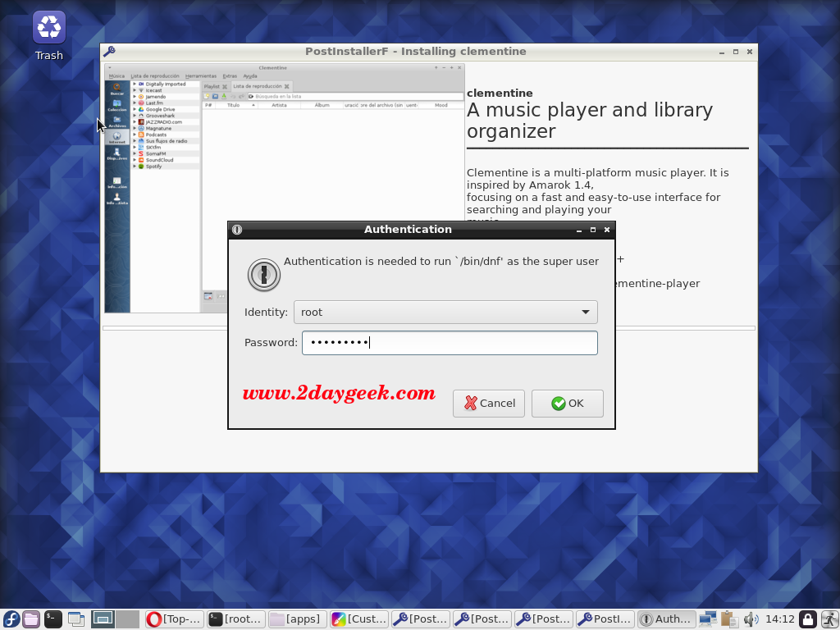
Task: Open the network status tray icon
Action: pos(708,619)
